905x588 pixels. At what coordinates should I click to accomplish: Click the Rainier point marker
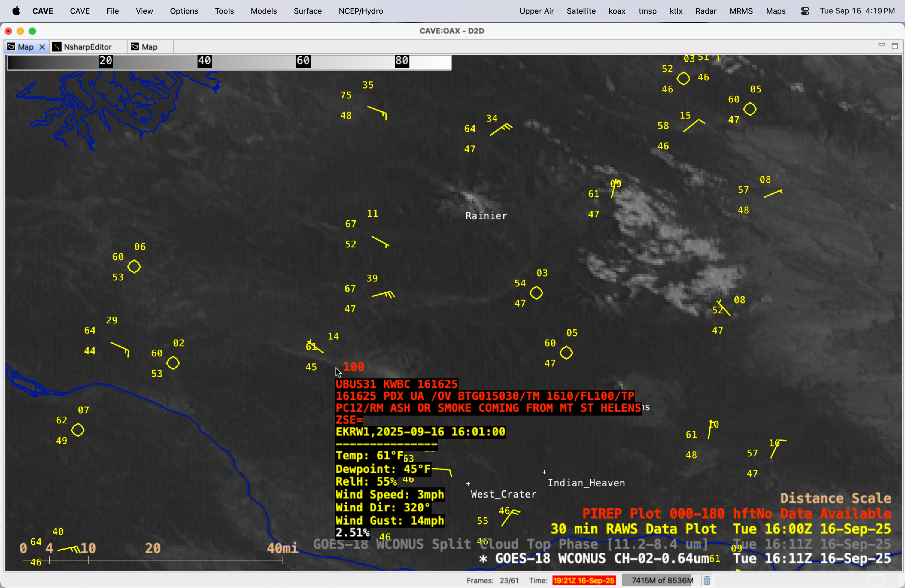point(463,205)
